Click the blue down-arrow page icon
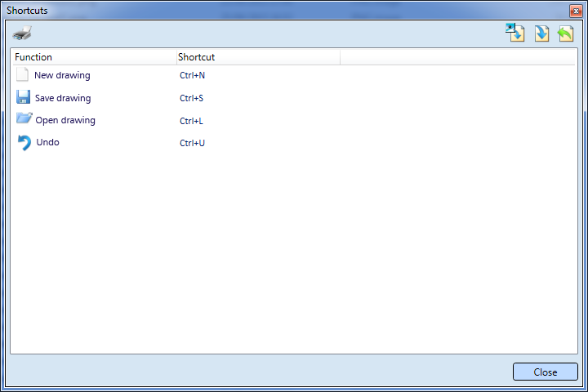This screenshot has height=392, width=588. [x=542, y=33]
